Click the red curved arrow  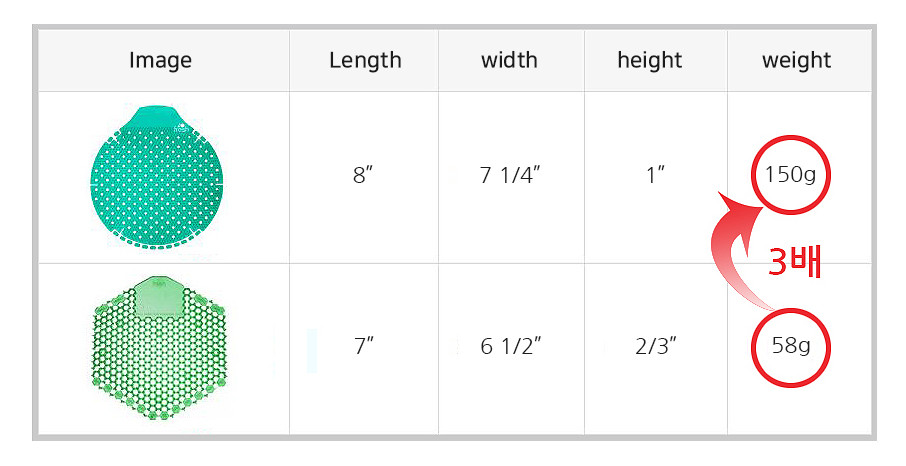[742, 249]
